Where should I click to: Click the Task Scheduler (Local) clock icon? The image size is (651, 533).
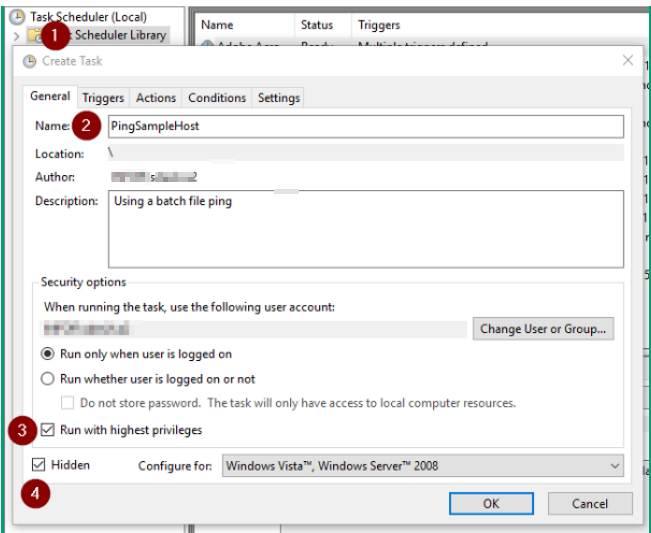pyautogui.click(x=17, y=17)
